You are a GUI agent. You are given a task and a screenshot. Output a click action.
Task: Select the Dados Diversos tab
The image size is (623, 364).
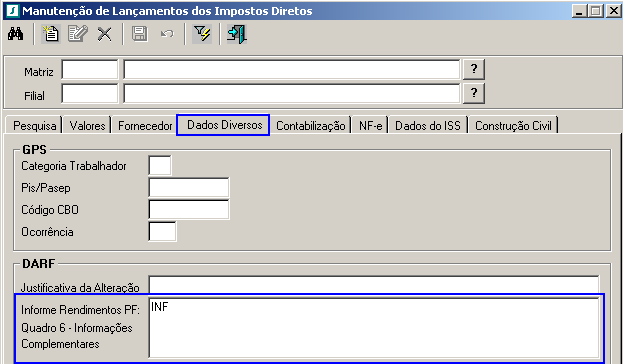coord(223,125)
